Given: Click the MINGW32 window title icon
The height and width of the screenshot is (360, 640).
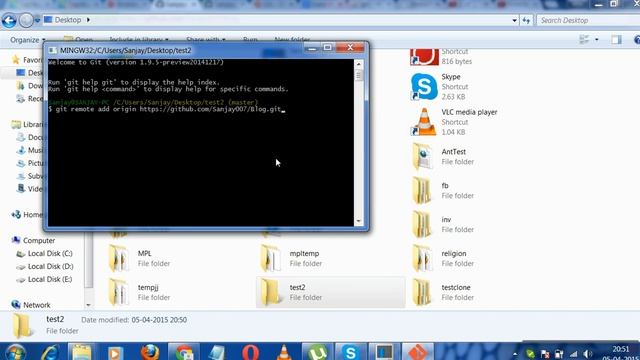Looking at the screenshot, I should point(52,51).
